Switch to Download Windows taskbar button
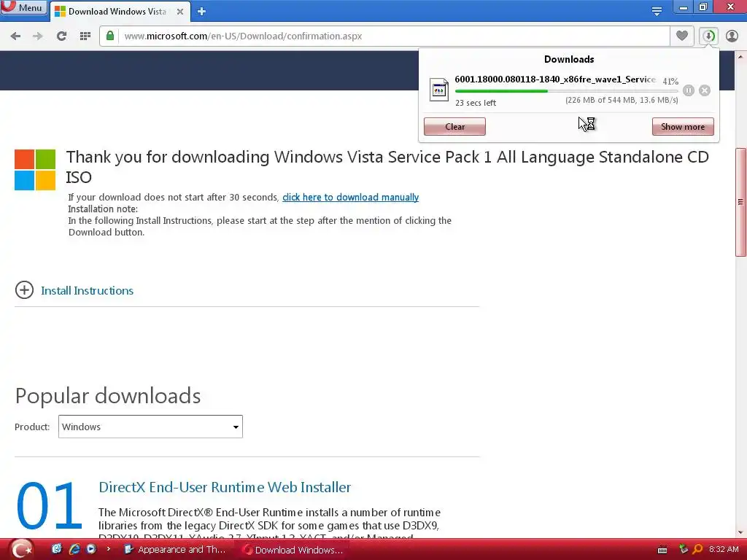747x560 pixels. [293, 550]
